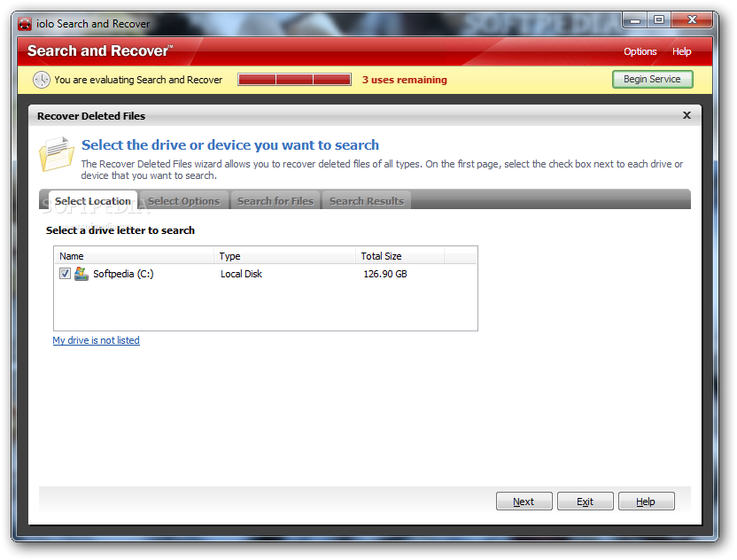Open the Options menu

(x=640, y=51)
